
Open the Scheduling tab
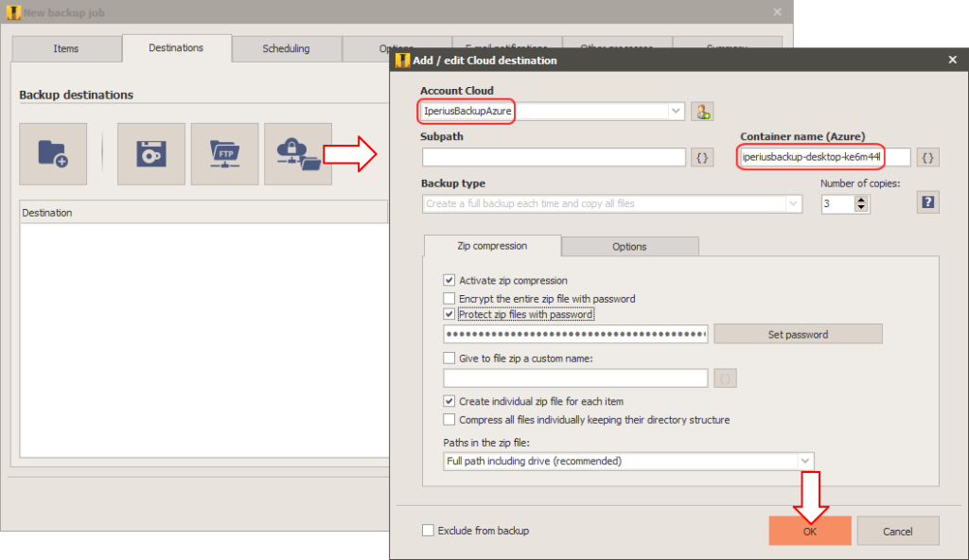coord(286,49)
